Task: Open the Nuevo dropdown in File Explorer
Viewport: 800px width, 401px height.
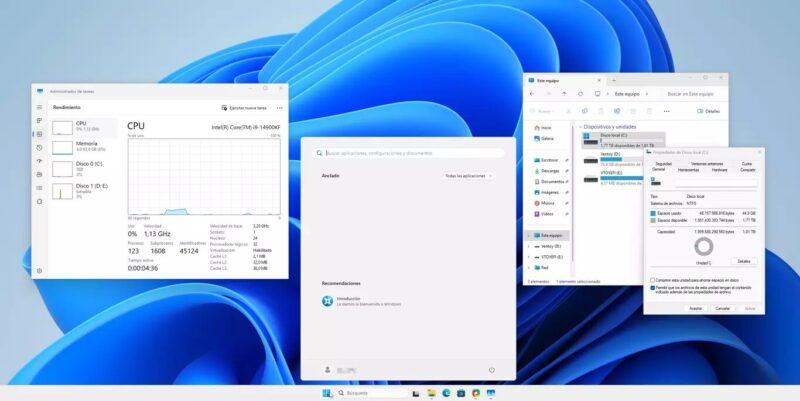Action: click(543, 111)
